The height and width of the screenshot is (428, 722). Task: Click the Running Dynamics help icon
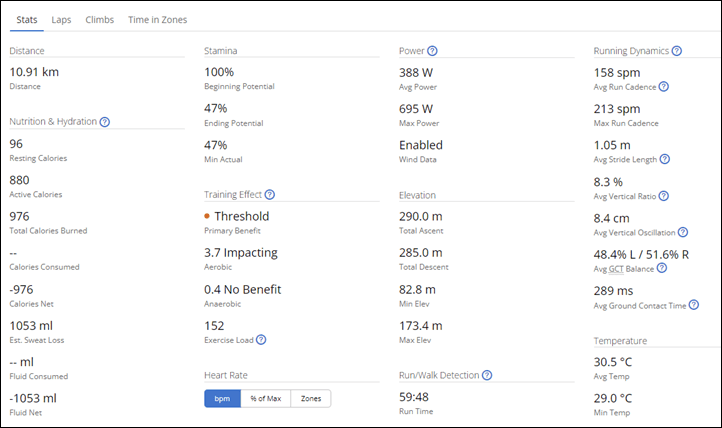tap(676, 51)
